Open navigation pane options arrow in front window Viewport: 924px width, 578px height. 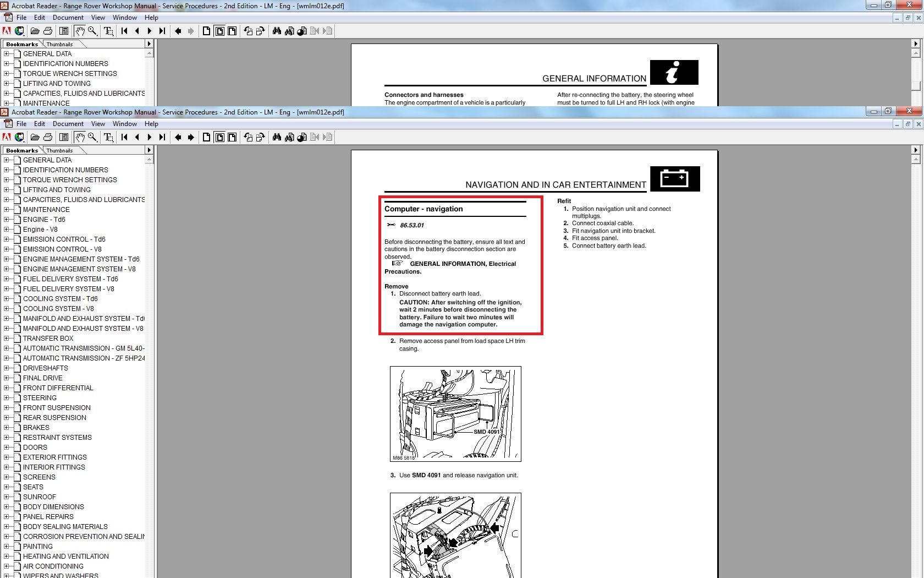[x=148, y=150]
